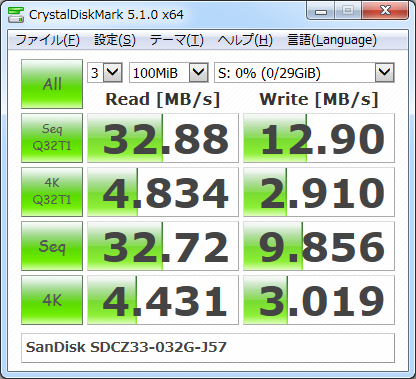
Task: Start the 4K Q32T1 benchmark
Action: (x=52, y=192)
